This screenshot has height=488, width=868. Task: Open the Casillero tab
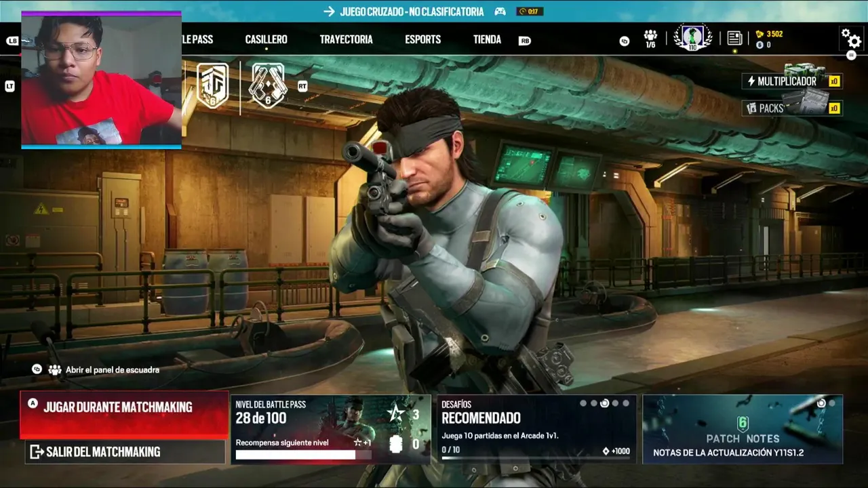pyautogui.click(x=266, y=40)
